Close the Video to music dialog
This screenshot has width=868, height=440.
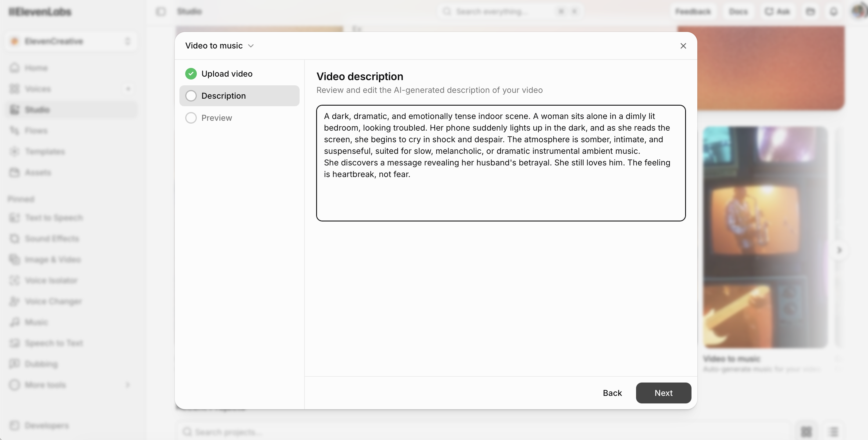[x=683, y=46]
